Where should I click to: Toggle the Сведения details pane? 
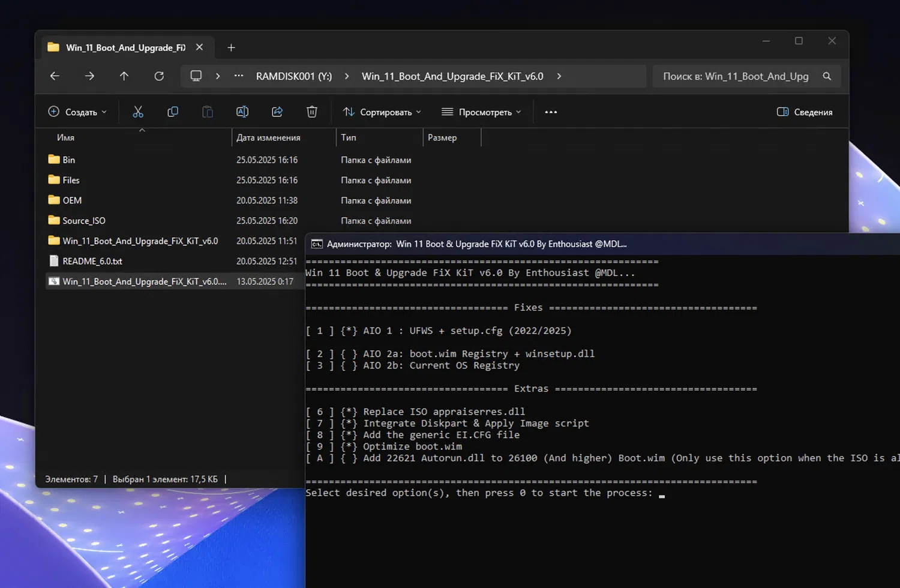click(x=805, y=112)
